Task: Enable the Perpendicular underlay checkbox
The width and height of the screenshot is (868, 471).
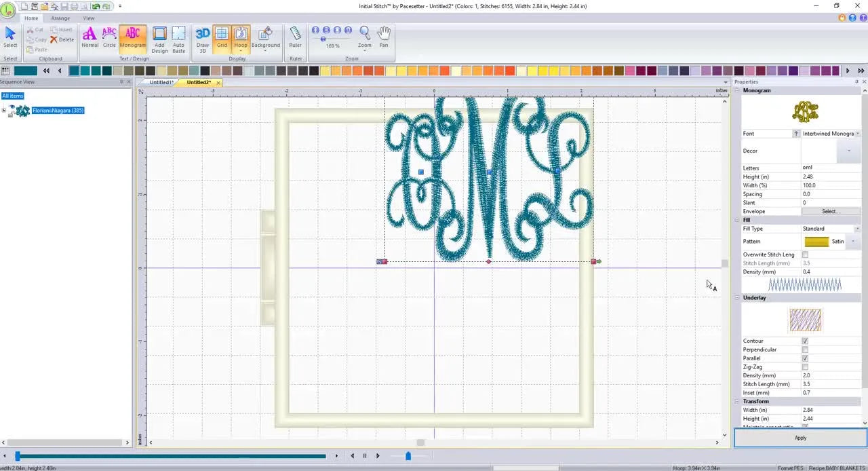Action: pos(805,350)
